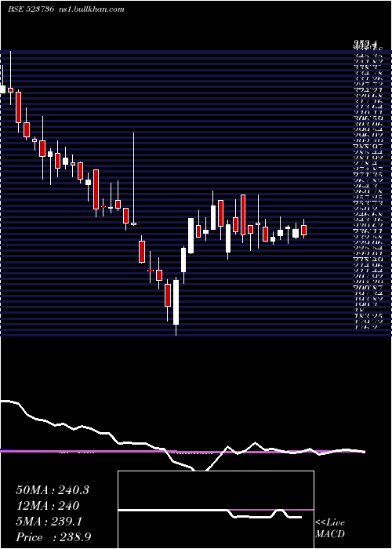Click the long upper wick spike candle
This screenshot has height=549, width=392.
click(134, 179)
